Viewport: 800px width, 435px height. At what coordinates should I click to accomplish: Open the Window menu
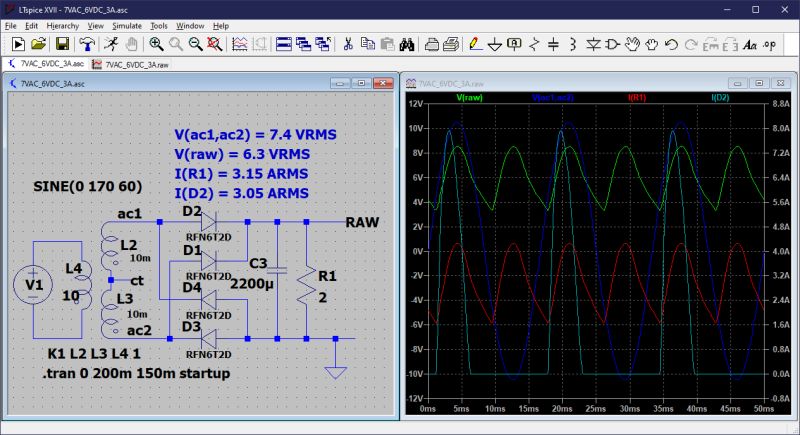(190, 25)
